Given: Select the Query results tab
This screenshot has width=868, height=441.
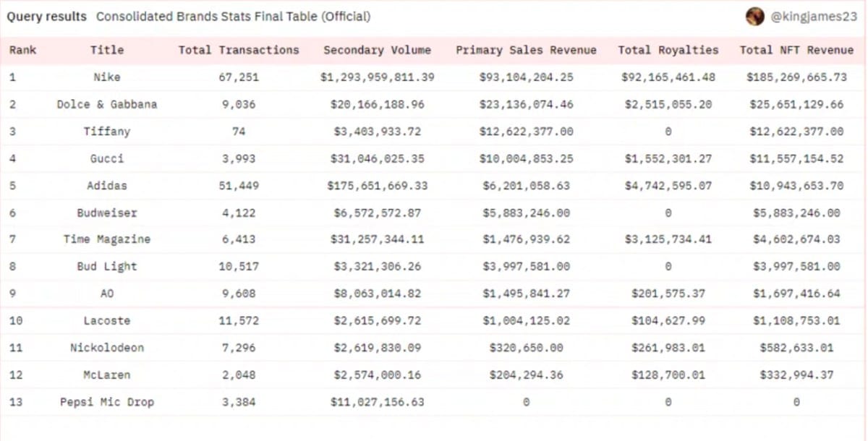Looking at the screenshot, I should [x=46, y=17].
